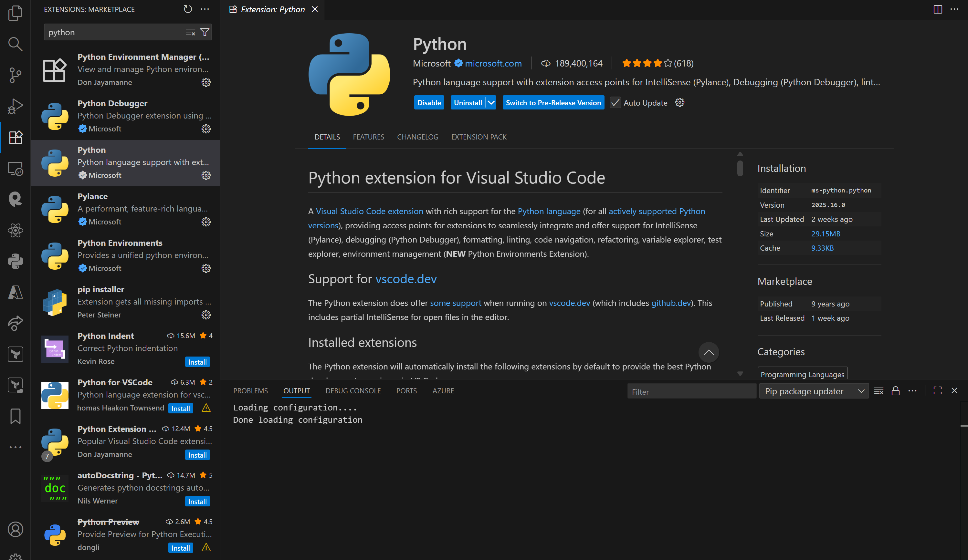The width and height of the screenshot is (968, 560).
Task: Switch to the FEATURES tab
Action: pos(368,137)
